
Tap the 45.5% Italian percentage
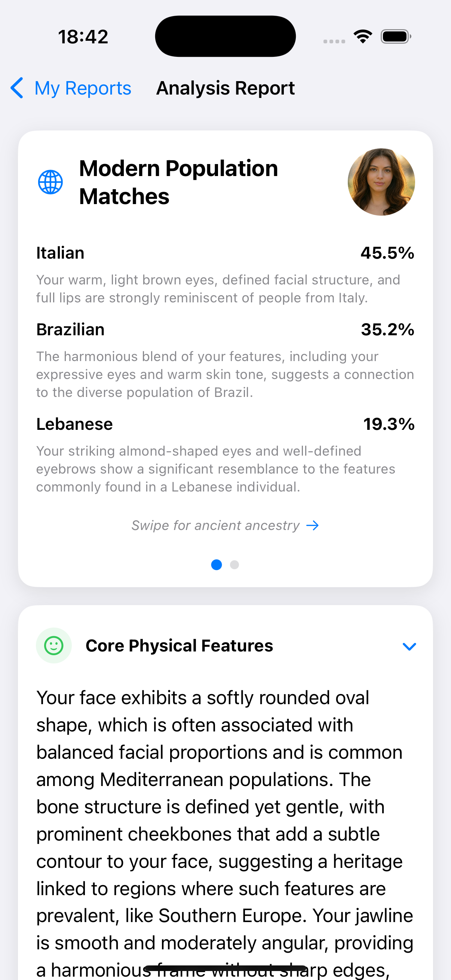(387, 253)
